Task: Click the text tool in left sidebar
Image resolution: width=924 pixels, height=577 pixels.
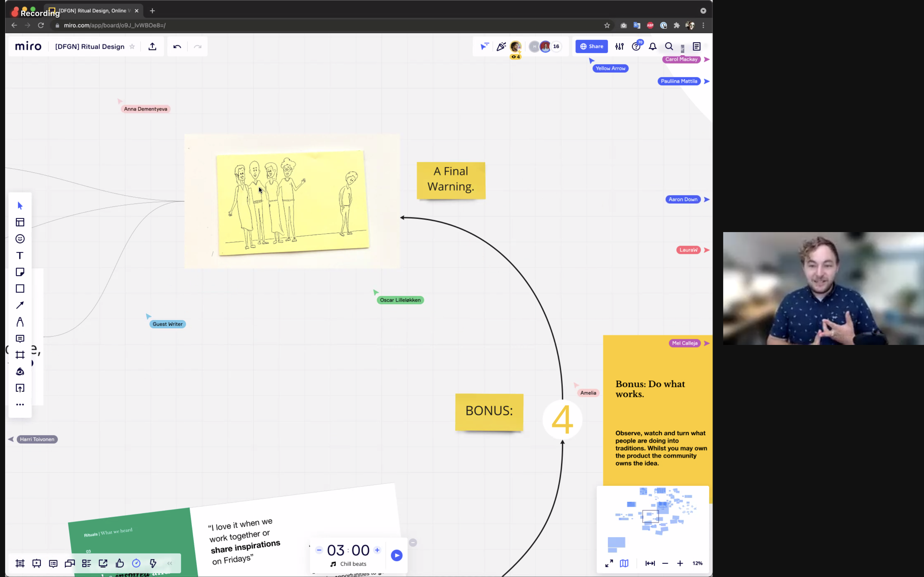Action: (x=20, y=255)
